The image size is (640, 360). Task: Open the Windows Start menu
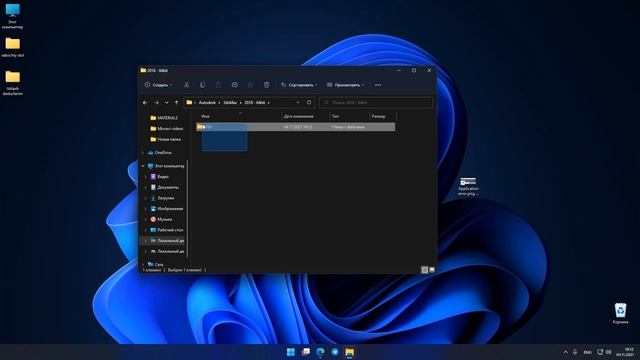click(x=291, y=352)
